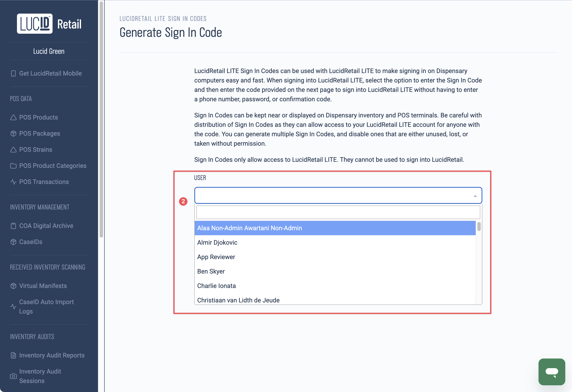Select the POS Products triangle icon
572x392 pixels.
[14, 117]
